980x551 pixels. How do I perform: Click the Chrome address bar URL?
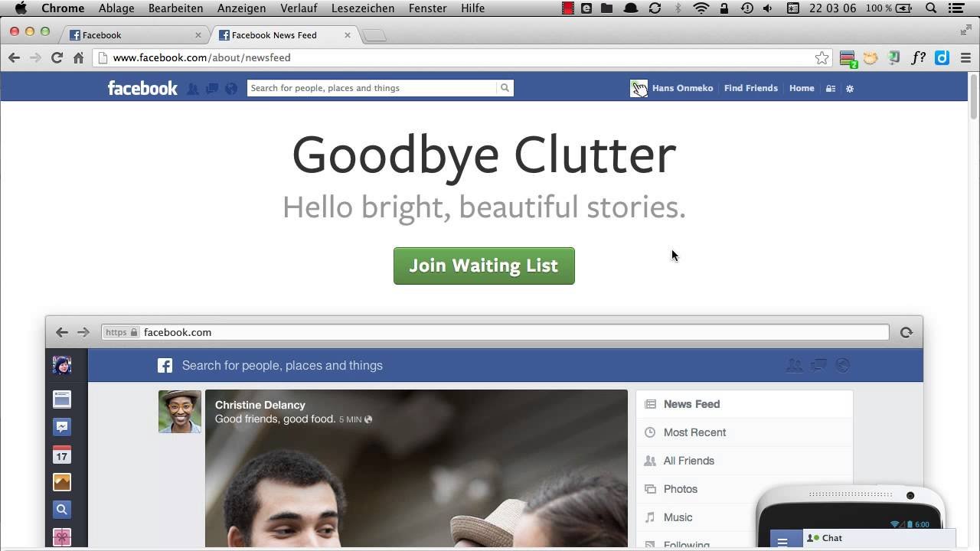tap(201, 58)
